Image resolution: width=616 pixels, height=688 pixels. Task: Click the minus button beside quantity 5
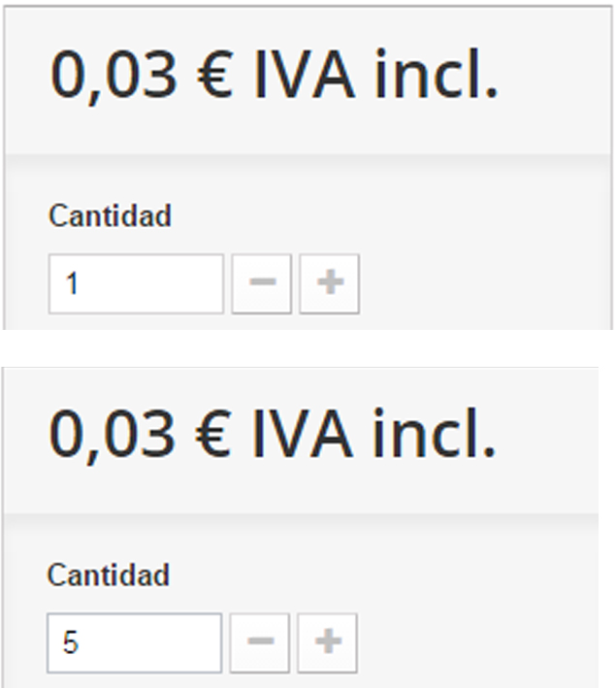coord(260,642)
